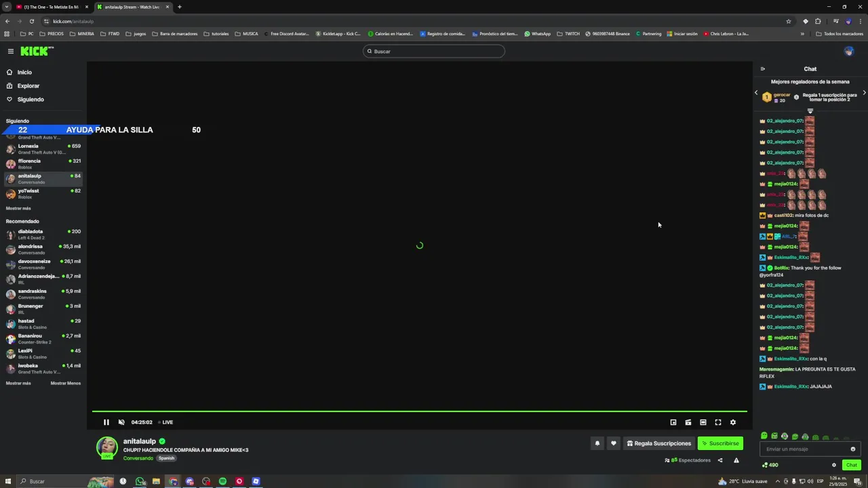This screenshot has height=488, width=868.
Task: Click the green stream progress bar
Action: click(x=420, y=411)
